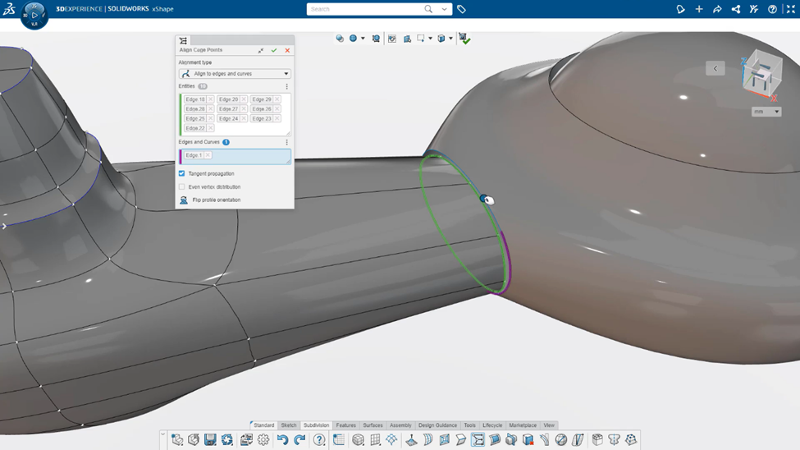Click the settings gear in bottom toolbar

(x=263, y=439)
